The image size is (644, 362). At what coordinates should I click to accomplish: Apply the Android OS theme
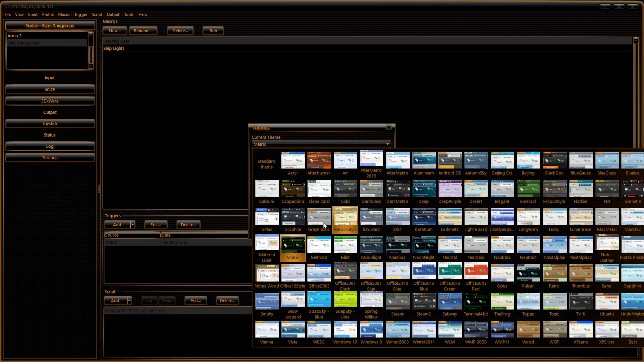pyautogui.click(x=450, y=164)
